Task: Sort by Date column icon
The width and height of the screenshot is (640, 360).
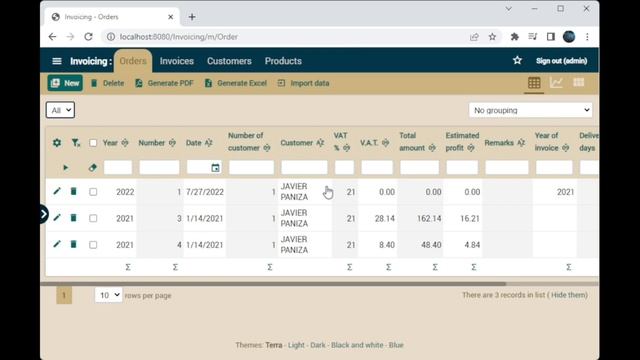Action: point(209,143)
